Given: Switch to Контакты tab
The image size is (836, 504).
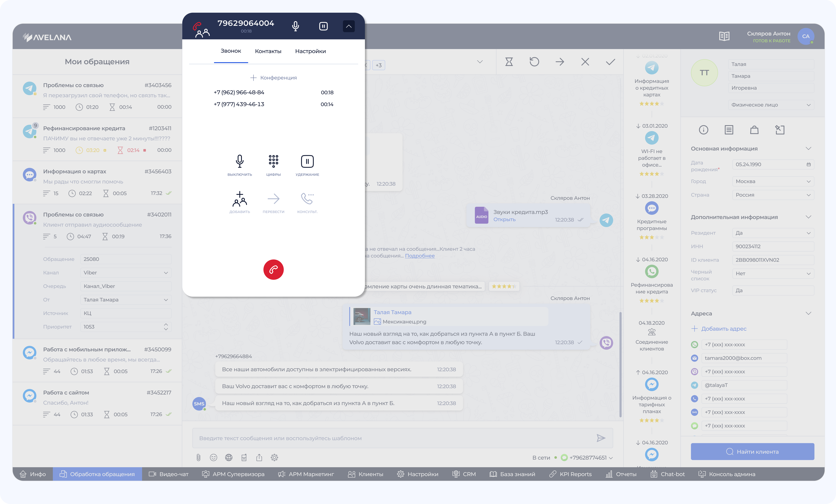Looking at the screenshot, I should click(268, 51).
